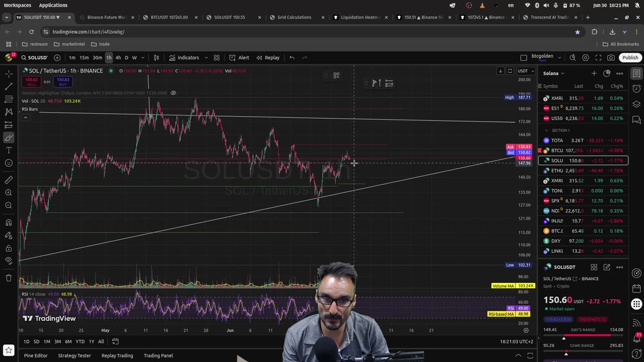The height and width of the screenshot is (362, 644).
Task: Open the go to date calendar icon
Action: [115, 342]
